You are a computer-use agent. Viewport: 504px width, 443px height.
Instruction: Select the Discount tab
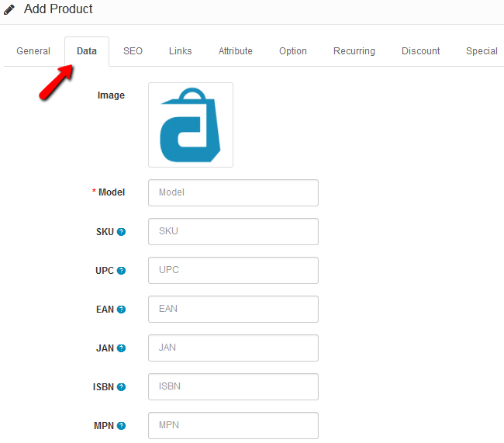click(420, 51)
